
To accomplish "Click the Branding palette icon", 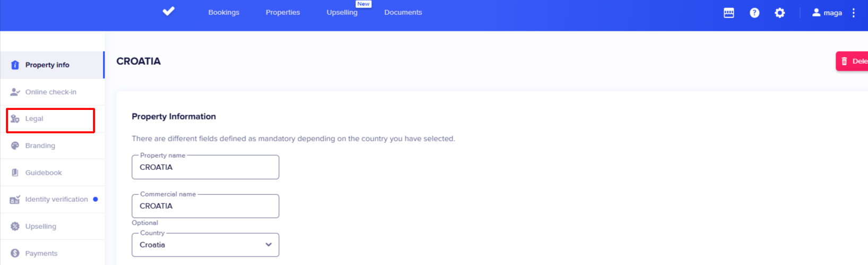I will click(15, 146).
